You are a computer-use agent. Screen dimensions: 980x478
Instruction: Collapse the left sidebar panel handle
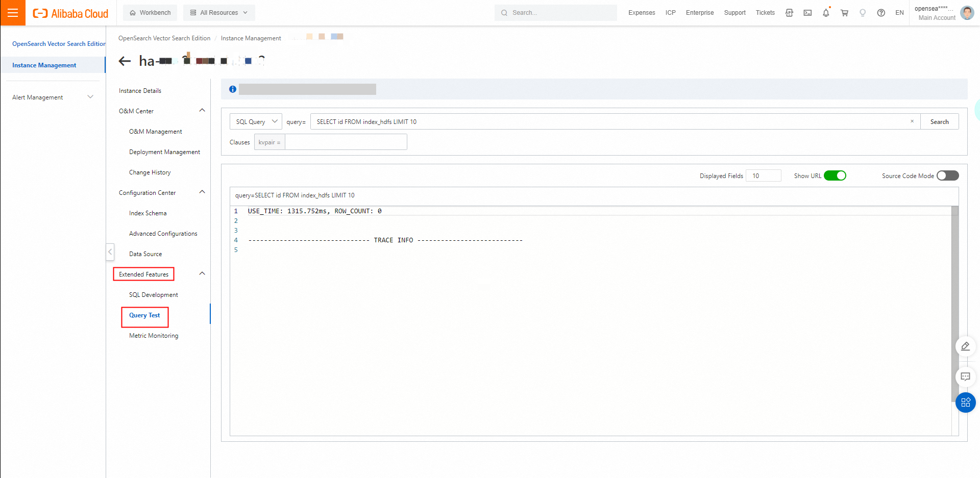(x=110, y=252)
